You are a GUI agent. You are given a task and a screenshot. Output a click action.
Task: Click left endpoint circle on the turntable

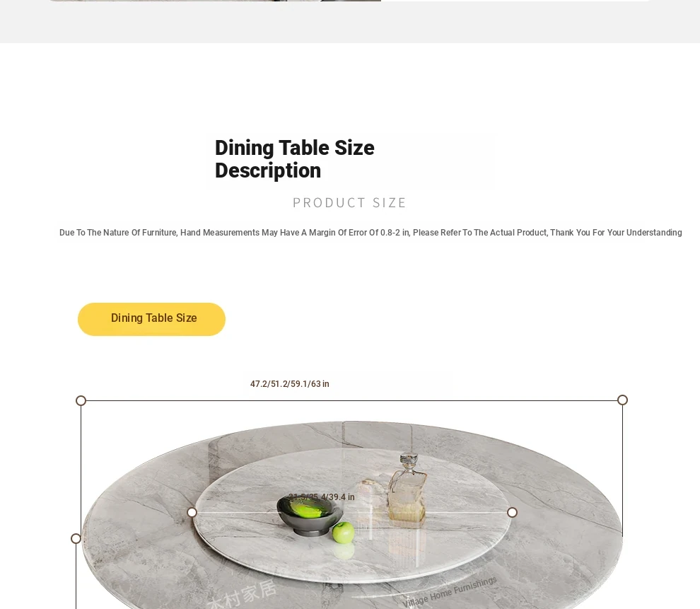[x=192, y=512]
